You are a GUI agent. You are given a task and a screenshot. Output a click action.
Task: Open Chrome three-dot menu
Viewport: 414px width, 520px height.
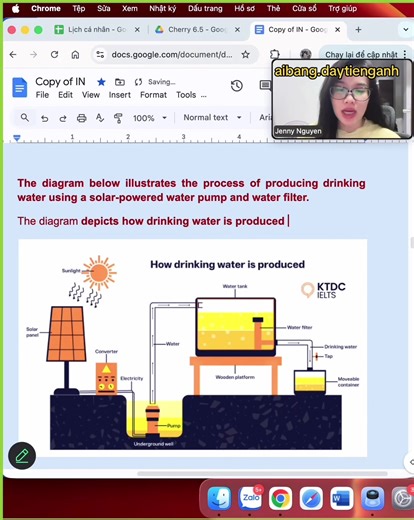[405, 54]
